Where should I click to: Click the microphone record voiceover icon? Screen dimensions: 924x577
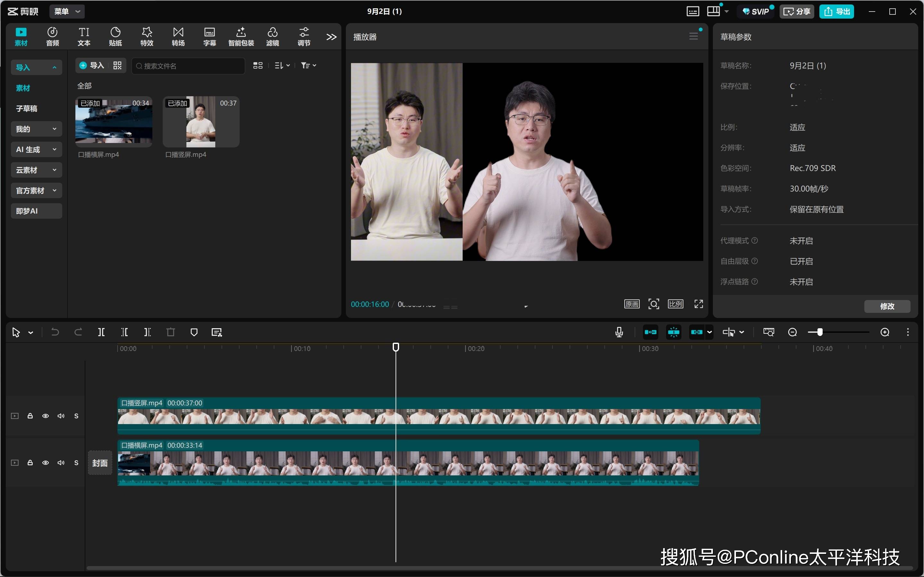click(x=619, y=332)
